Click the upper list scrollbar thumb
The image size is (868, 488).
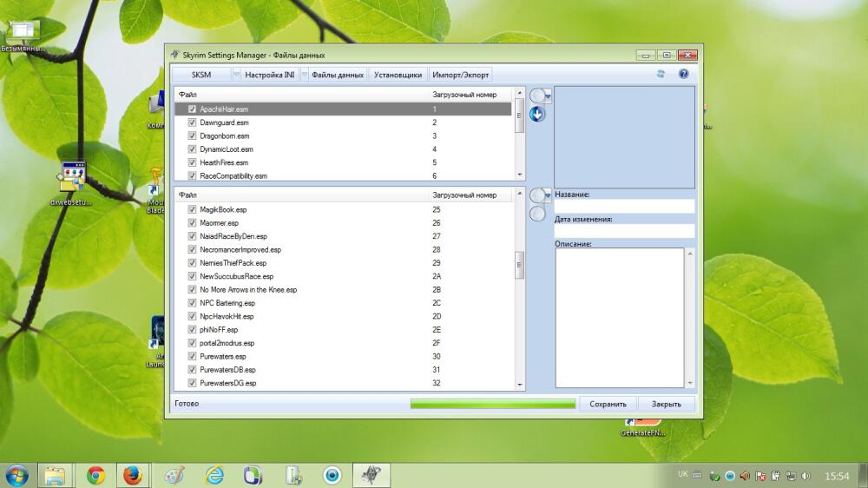click(519, 115)
